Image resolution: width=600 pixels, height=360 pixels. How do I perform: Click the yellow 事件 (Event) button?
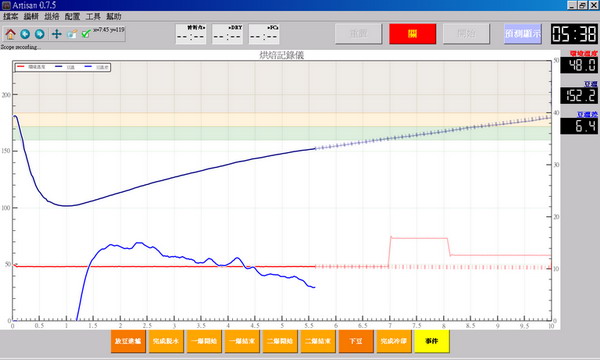432,341
